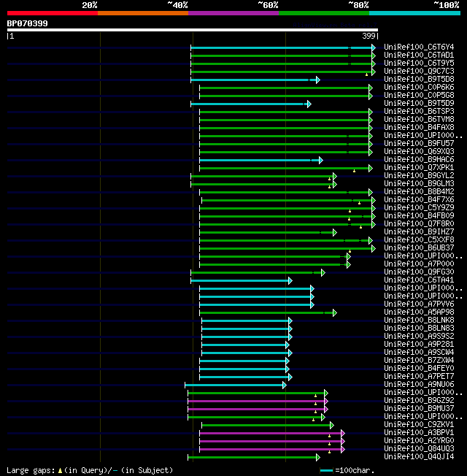Select the UniRef100_Q9FG30 hit name
This screenshot has height=476, width=467.
point(419,272)
